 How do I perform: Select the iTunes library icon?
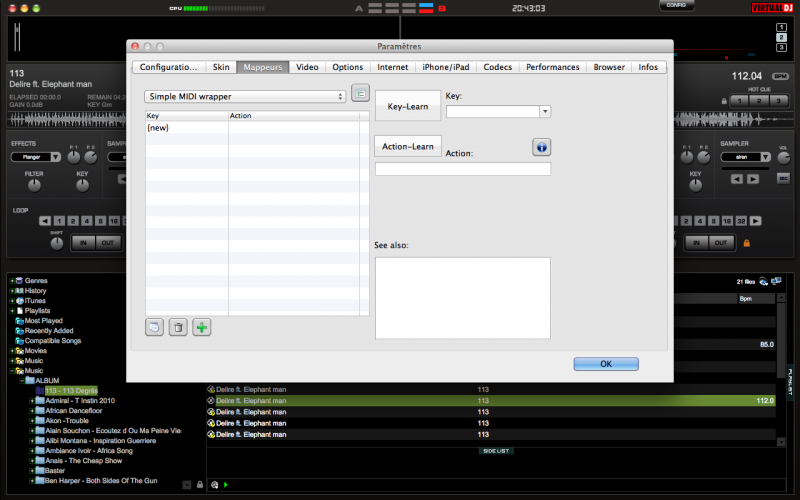(x=19, y=301)
